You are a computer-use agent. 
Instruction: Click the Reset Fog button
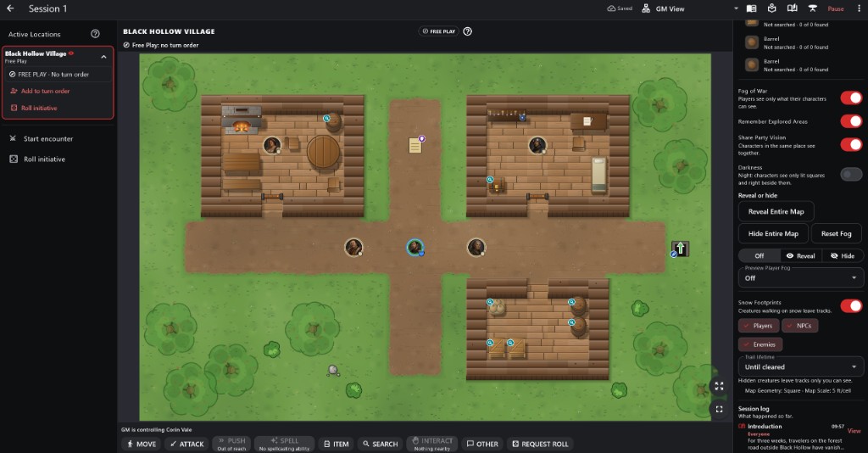pos(836,233)
